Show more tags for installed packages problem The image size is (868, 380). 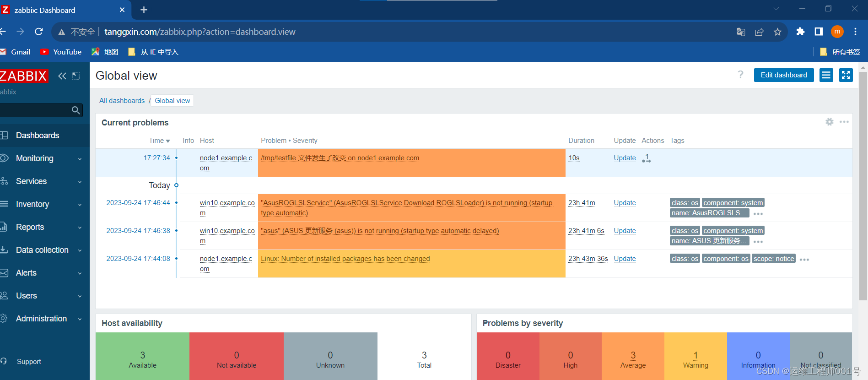coord(804,260)
